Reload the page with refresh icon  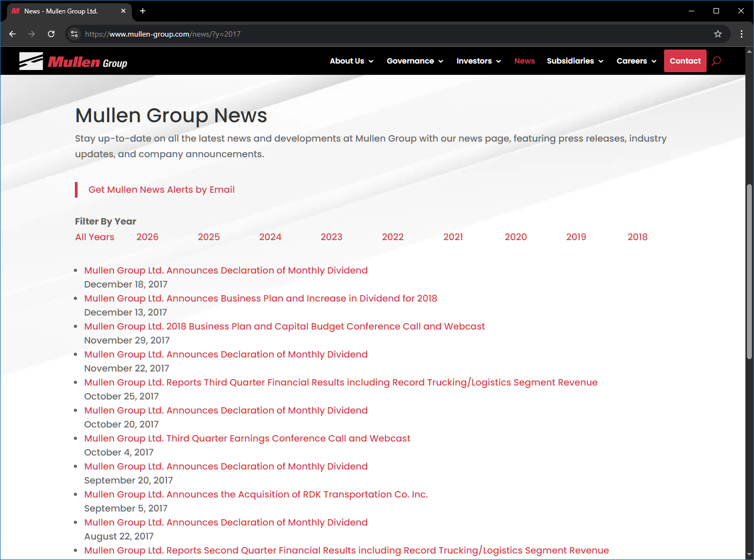click(x=51, y=34)
